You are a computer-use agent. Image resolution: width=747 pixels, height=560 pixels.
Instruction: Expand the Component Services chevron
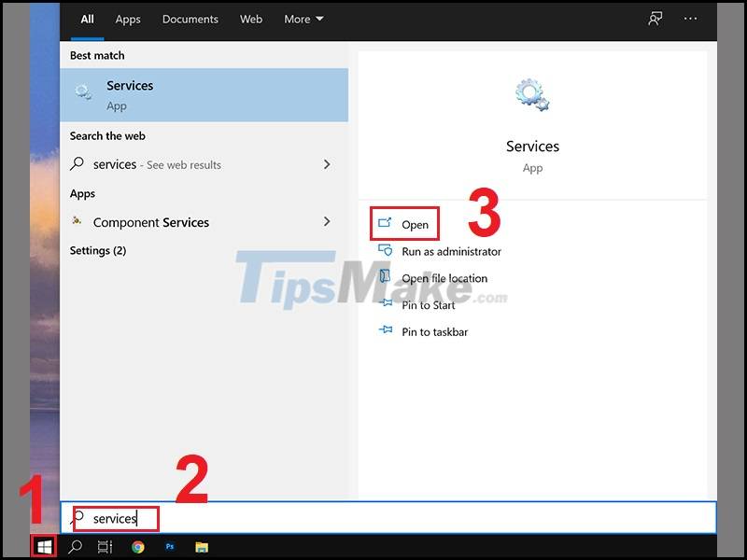[327, 222]
